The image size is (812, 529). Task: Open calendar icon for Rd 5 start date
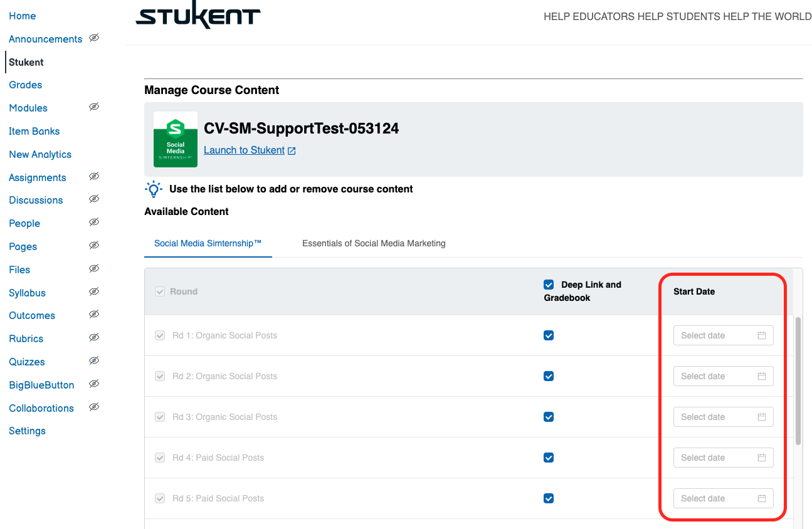(x=762, y=498)
